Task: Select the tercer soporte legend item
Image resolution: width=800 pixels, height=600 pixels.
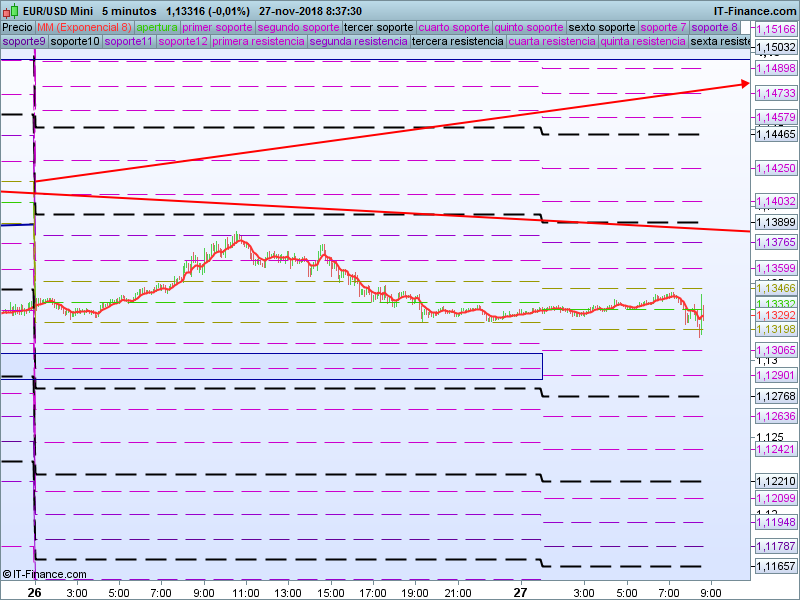Action: point(378,27)
